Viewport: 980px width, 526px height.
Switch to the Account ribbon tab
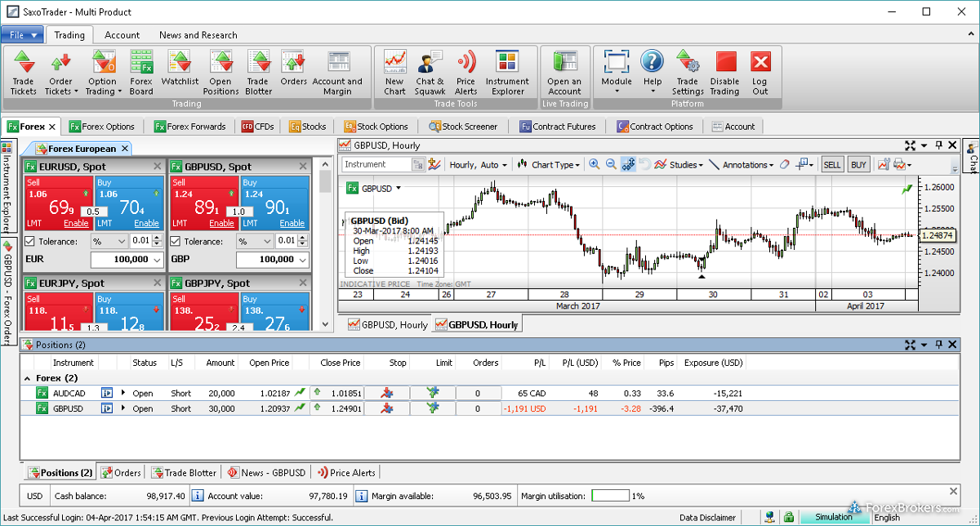point(122,35)
